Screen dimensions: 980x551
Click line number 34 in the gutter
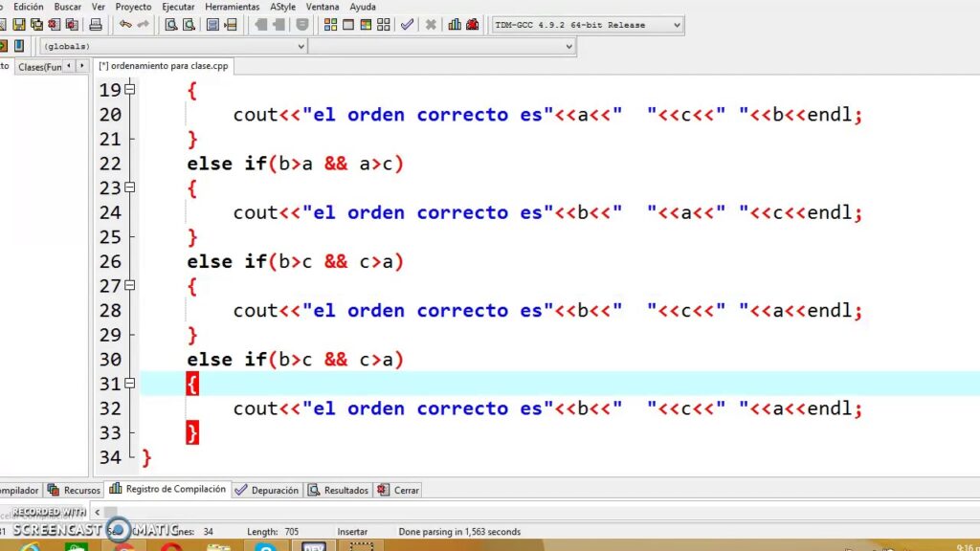(110, 457)
